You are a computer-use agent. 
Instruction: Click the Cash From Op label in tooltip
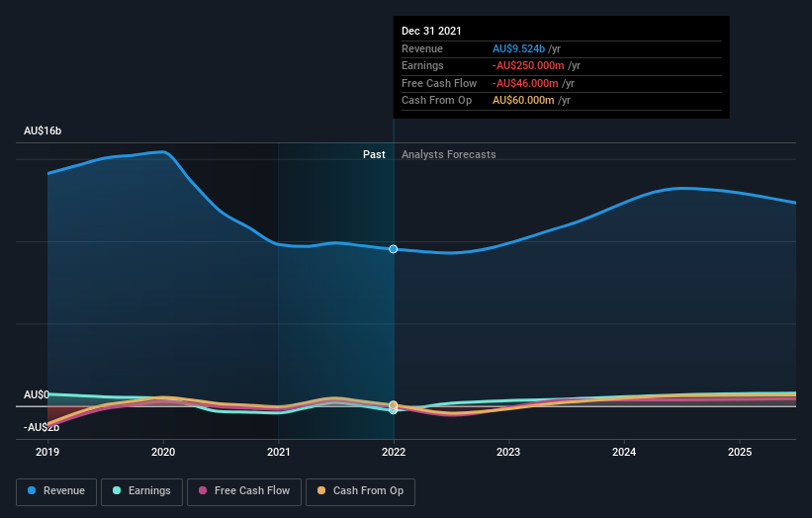tap(436, 101)
